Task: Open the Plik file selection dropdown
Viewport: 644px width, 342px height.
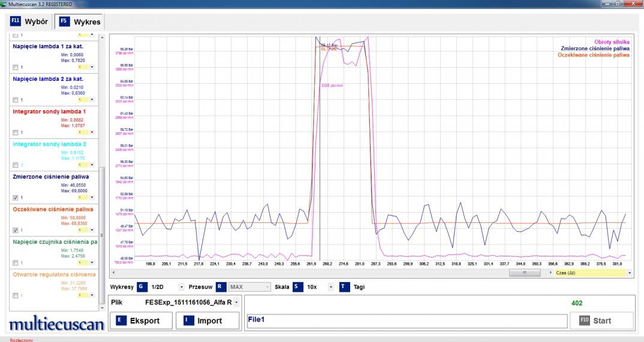Action: [x=236, y=302]
